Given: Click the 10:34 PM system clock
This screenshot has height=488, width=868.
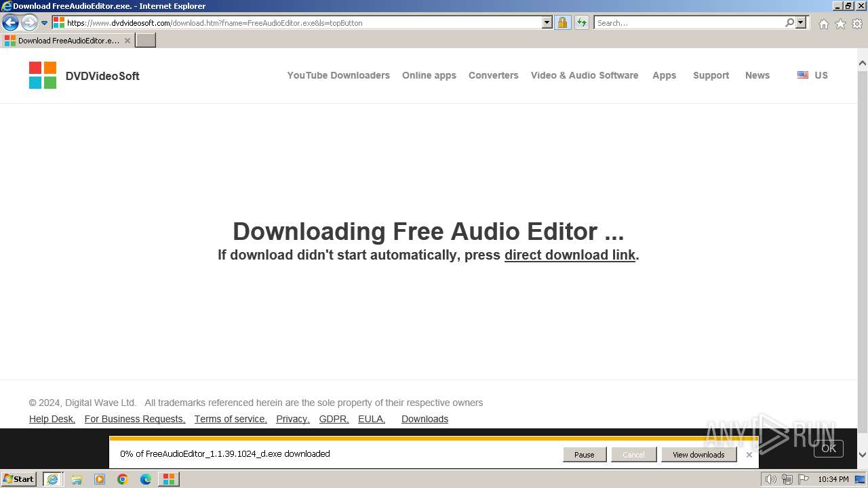Looking at the screenshot, I should (x=833, y=479).
